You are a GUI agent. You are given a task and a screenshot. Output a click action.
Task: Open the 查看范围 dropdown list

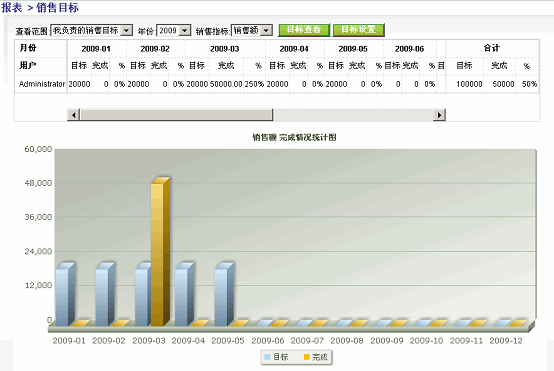click(x=126, y=31)
